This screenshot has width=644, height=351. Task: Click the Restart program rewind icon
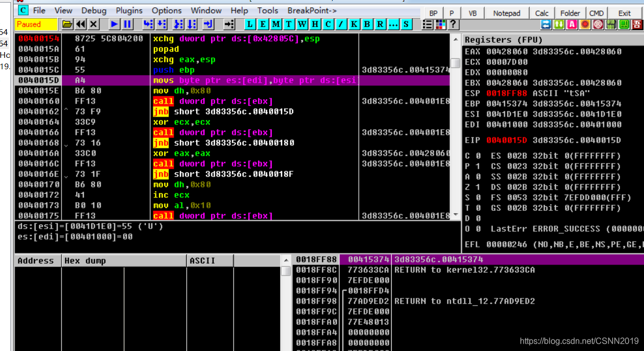[x=81, y=24]
